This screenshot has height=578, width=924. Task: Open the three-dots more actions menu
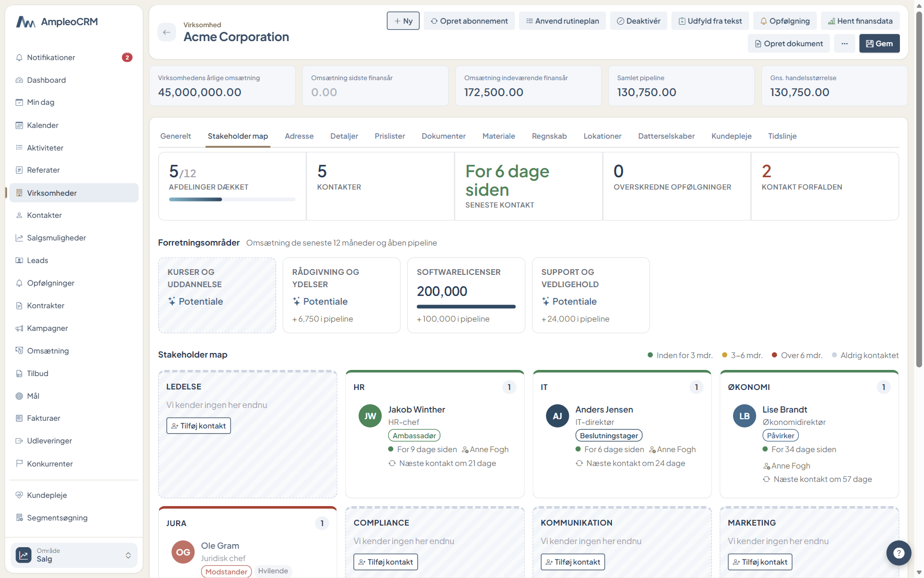coord(844,44)
